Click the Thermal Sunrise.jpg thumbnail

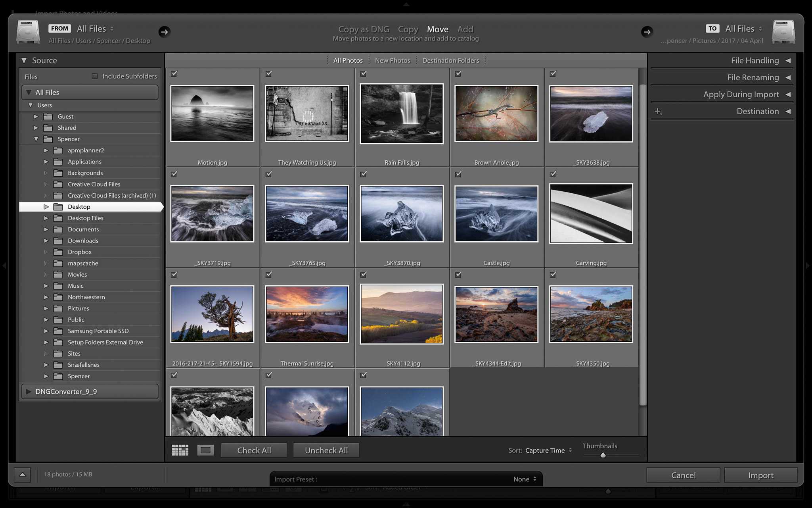(307, 314)
